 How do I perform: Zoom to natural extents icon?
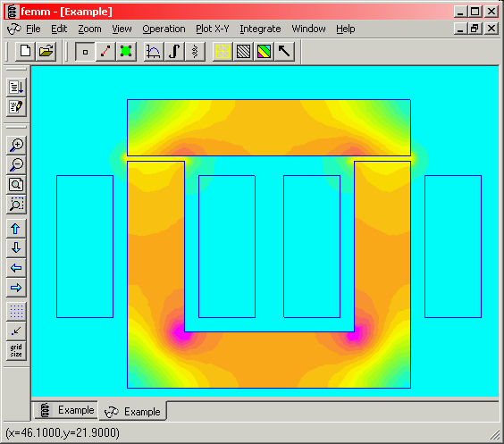(16, 184)
